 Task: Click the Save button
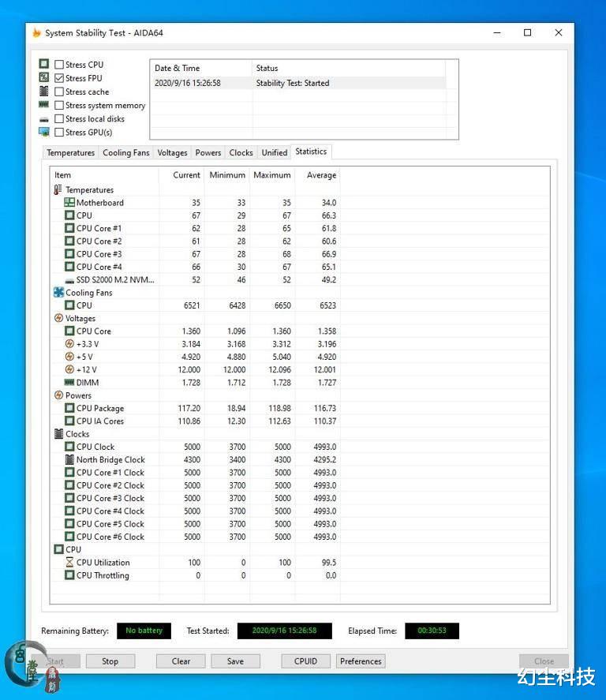click(x=235, y=661)
